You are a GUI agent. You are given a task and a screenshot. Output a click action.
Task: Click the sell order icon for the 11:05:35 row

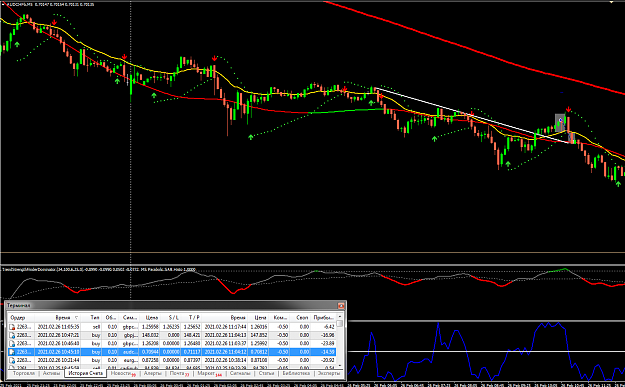pyautogui.click(x=12, y=327)
